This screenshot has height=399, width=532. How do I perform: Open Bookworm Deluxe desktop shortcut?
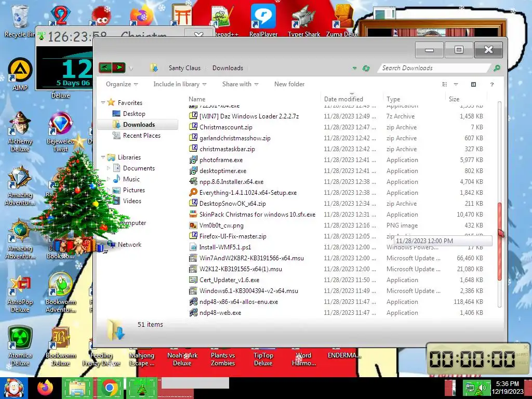pyautogui.click(x=60, y=346)
